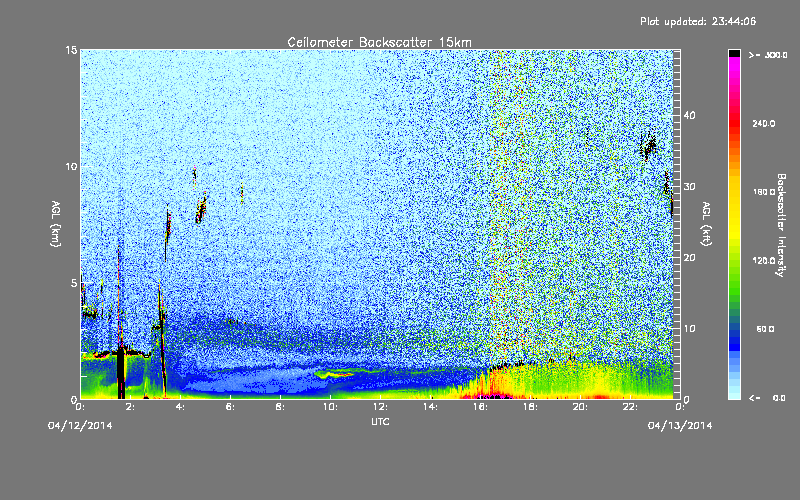Click the right "AGL (kft)" axis label
The image size is (800, 500).
[706, 224]
